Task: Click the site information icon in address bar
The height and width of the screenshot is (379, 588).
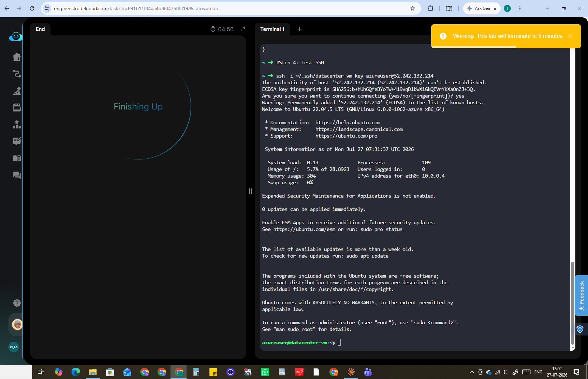Action: pos(47,8)
